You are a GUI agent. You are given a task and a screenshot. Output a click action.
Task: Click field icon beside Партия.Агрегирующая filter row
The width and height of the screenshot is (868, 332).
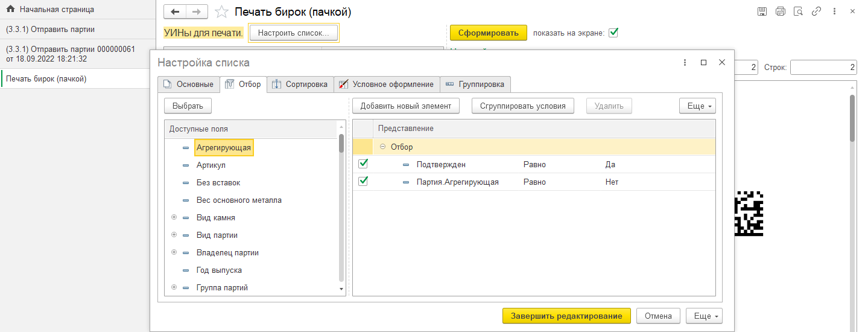pyautogui.click(x=406, y=182)
